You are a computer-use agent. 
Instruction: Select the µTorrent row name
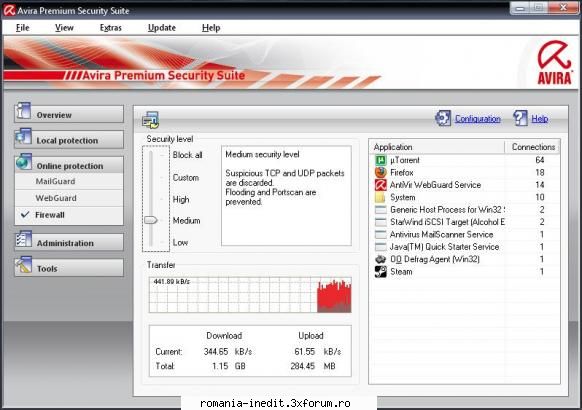coord(405,160)
